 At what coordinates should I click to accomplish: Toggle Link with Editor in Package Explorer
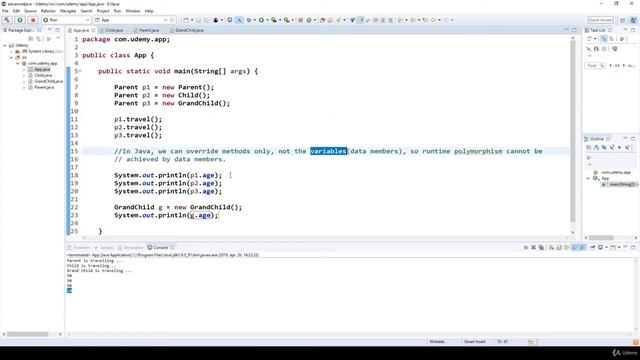(39, 39)
